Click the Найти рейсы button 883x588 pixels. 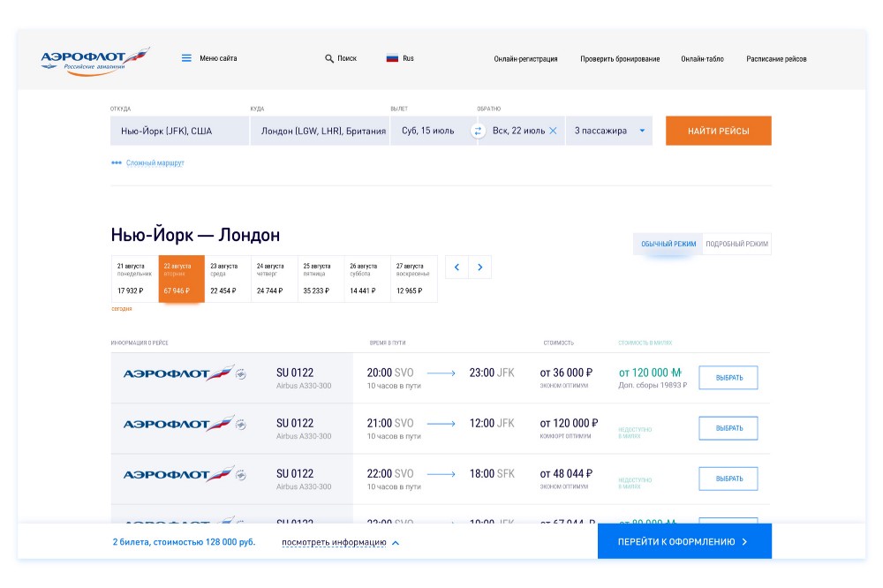[x=718, y=131]
